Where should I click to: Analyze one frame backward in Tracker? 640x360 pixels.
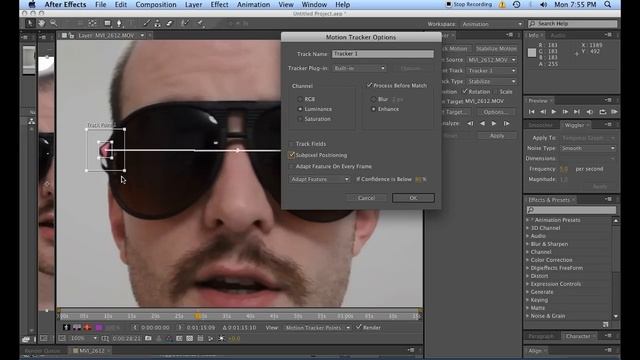coord(470,123)
